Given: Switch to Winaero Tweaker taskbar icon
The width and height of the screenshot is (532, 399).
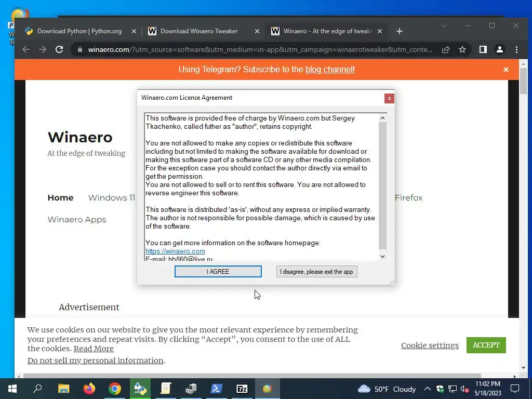Looking at the screenshot, I should [x=268, y=389].
